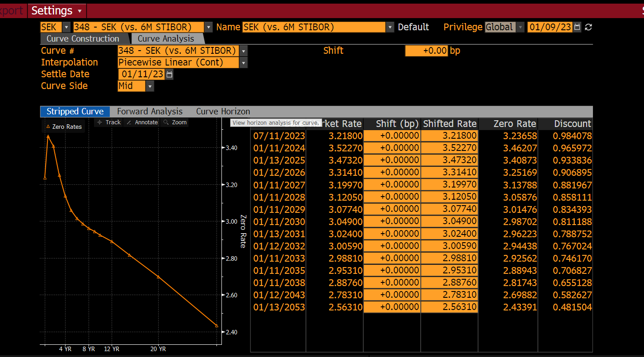Expand the Interpolation dropdown showing Piecewise Linear
Viewport: 644px width, 357px height.
click(244, 62)
